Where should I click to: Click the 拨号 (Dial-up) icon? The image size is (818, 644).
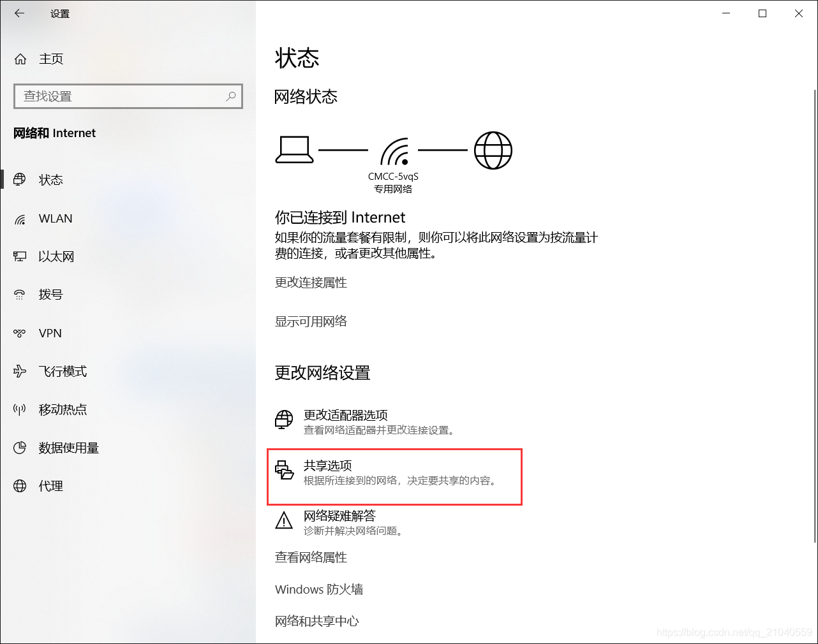20,295
